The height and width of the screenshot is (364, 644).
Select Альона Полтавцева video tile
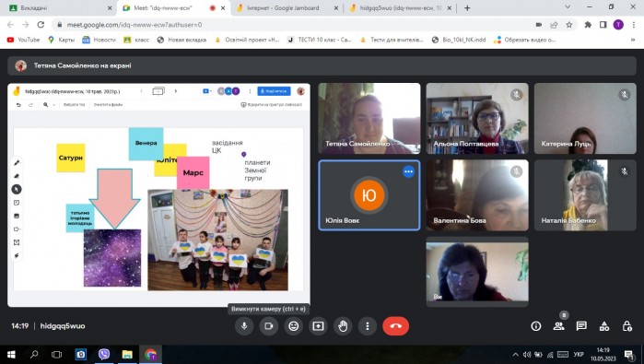[477, 118]
